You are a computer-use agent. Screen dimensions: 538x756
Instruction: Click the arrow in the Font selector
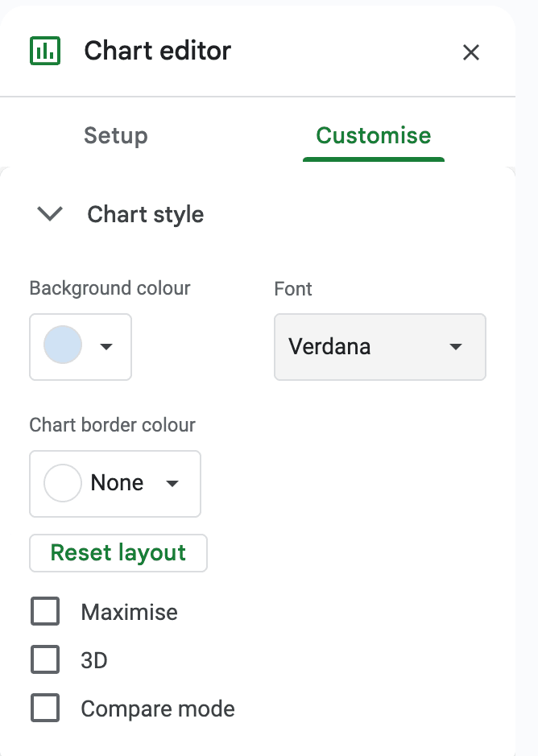tap(456, 347)
